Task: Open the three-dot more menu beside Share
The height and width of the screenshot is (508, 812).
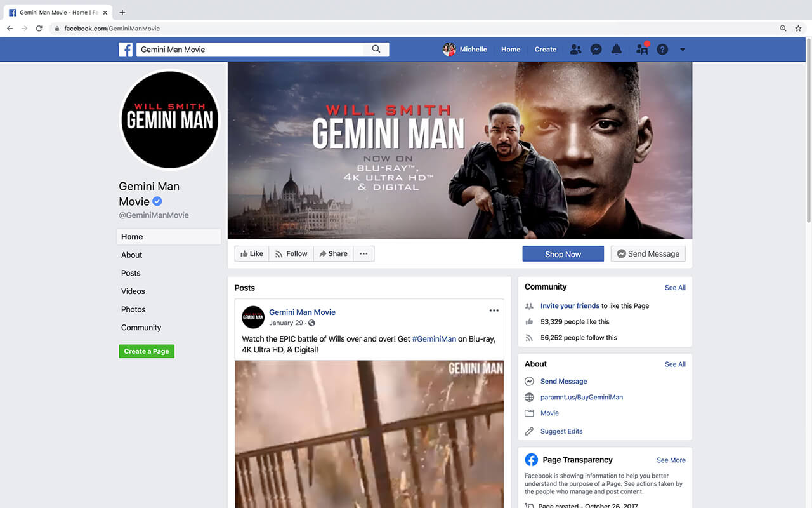Action: pos(363,253)
